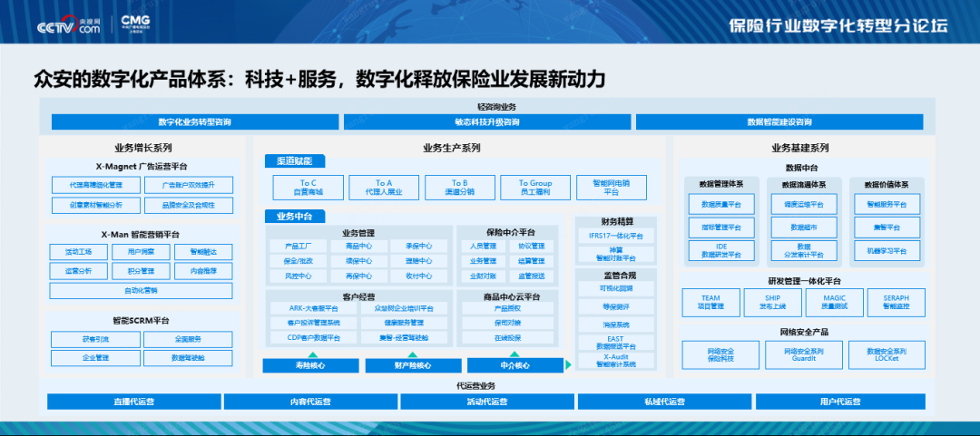Viewport: 980px width, 436px height.
Task: Click the 网络安全系列 GuardIt box
Action: (804, 354)
